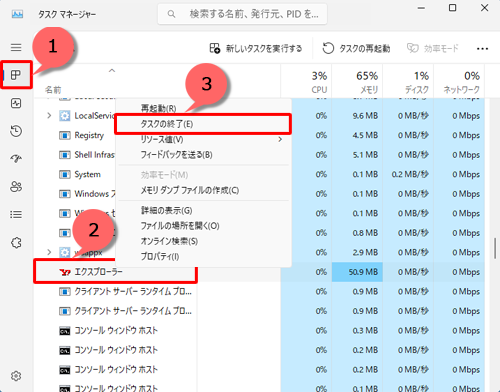Open the Services sidebar icon
The height and width of the screenshot is (392, 500).
pyautogui.click(x=16, y=242)
